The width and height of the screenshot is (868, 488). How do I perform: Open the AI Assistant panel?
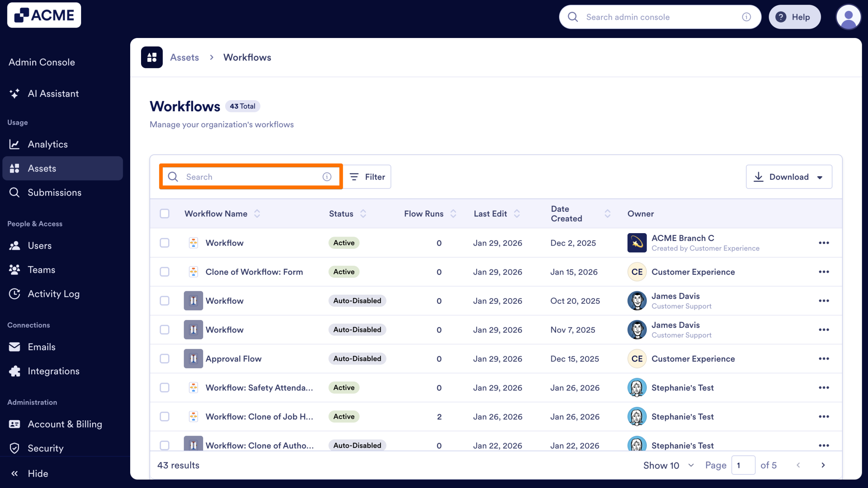pyautogui.click(x=53, y=94)
